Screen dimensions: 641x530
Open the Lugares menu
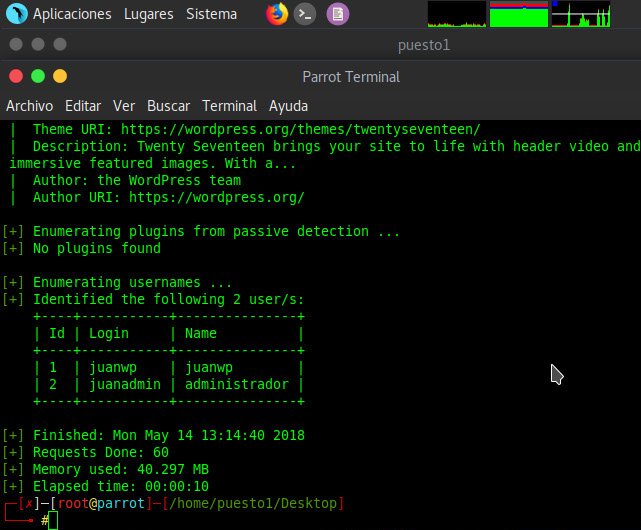148,14
